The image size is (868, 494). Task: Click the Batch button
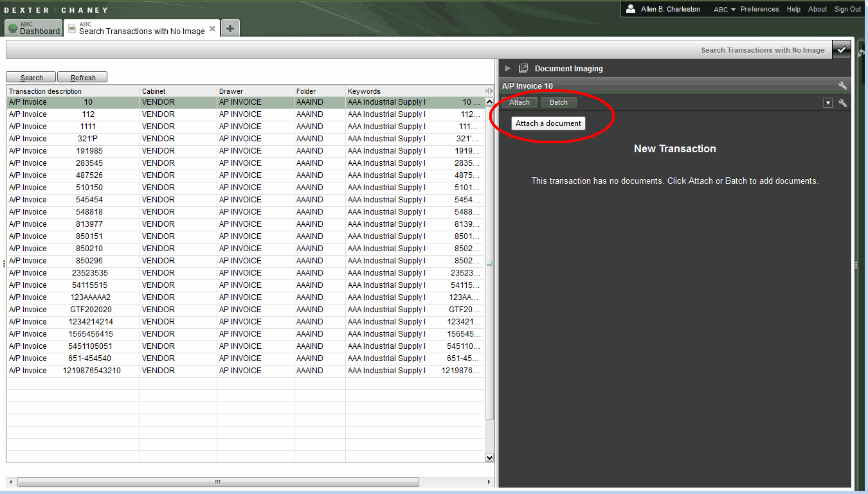click(559, 103)
